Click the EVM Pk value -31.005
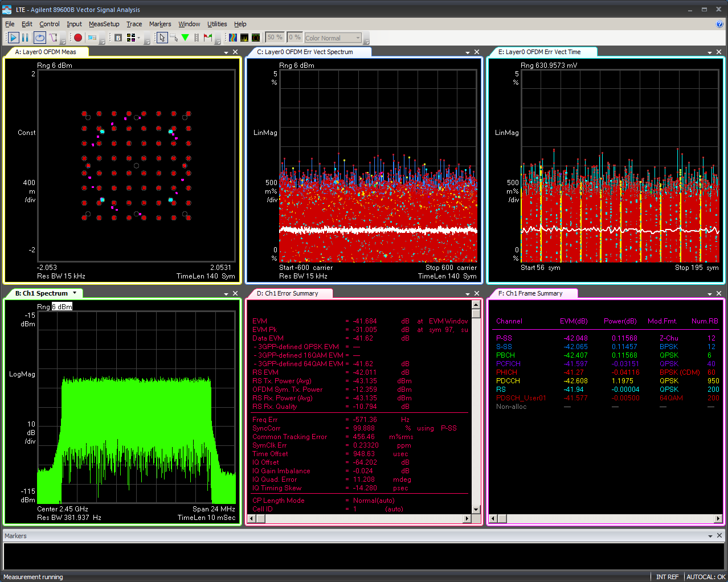 365,330
